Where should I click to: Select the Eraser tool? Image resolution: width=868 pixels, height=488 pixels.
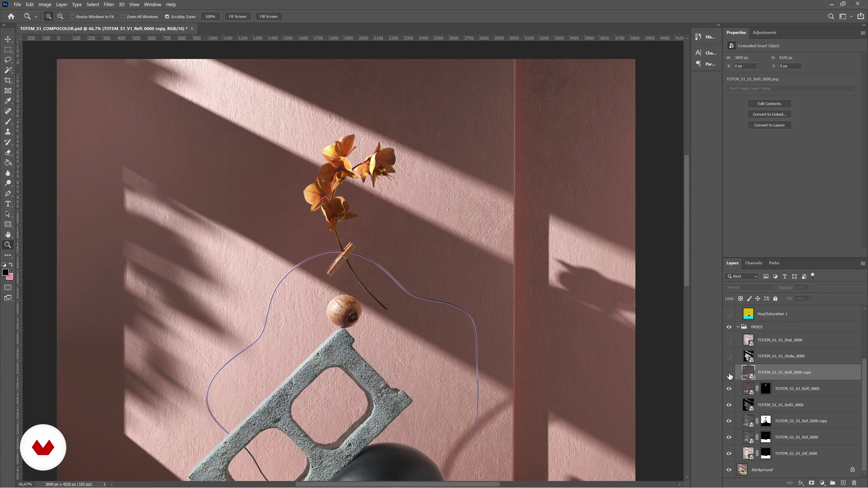[x=8, y=152]
